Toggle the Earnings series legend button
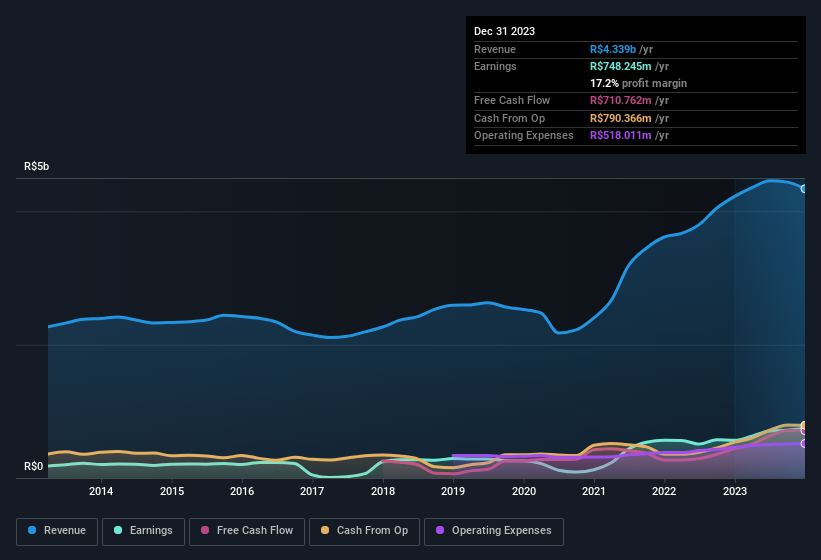The width and height of the screenshot is (821, 560). point(143,531)
